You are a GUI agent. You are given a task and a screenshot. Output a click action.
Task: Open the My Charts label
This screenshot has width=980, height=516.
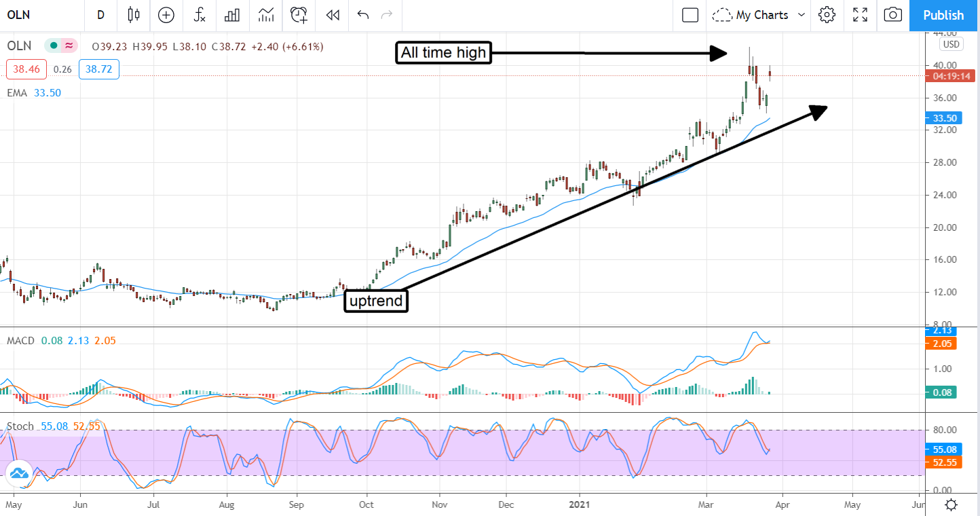pos(762,15)
